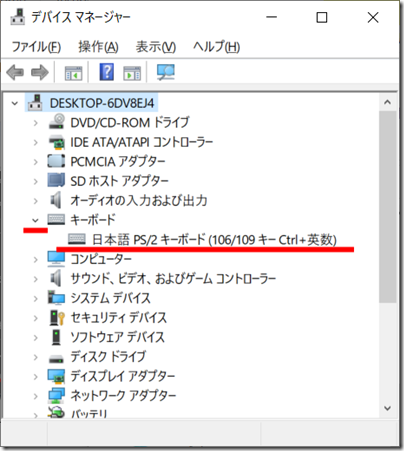The height and width of the screenshot is (451, 404).
Task: Click the scrollbar down arrow
Action: pyautogui.click(x=387, y=408)
